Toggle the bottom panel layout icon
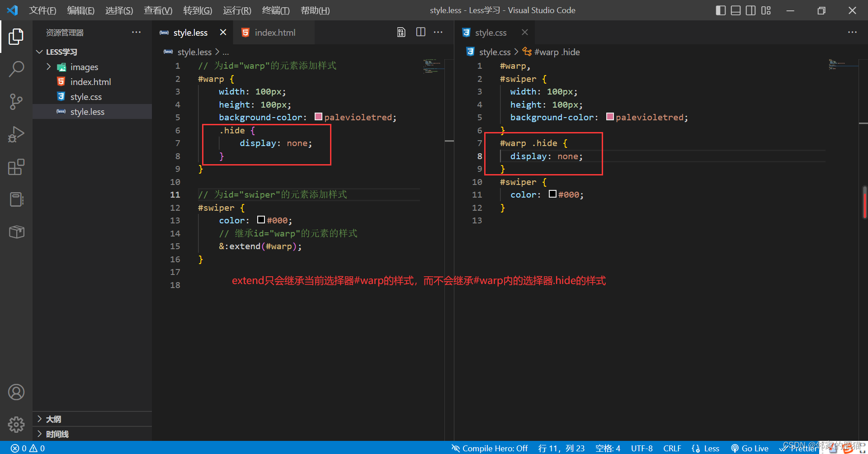This screenshot has width=868, height=454. [736, 10]
